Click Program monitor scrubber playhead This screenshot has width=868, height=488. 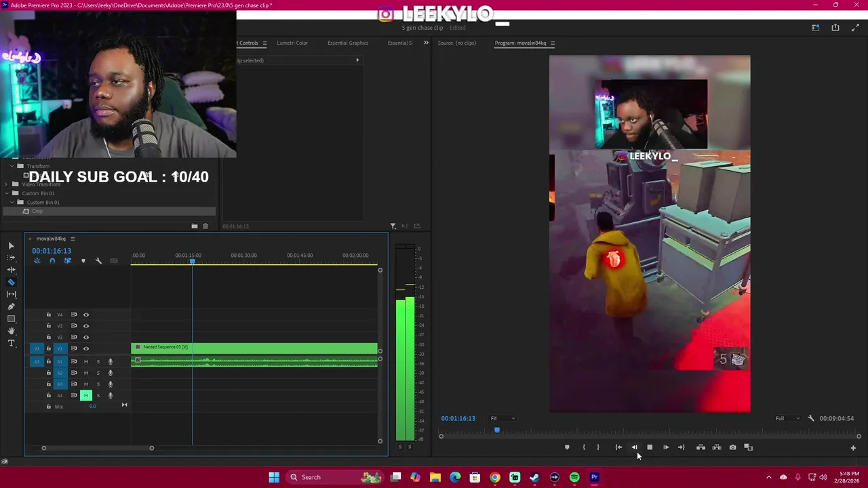(496, 430)
